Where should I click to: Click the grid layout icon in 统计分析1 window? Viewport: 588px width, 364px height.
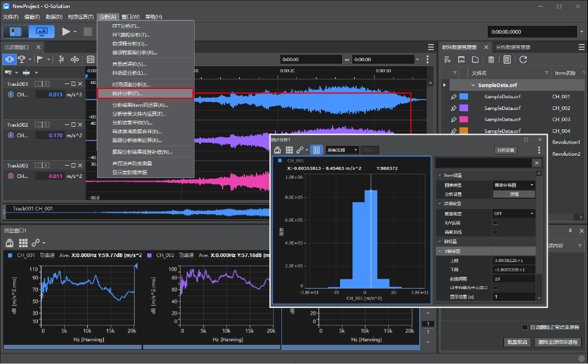tap(289, 150)
